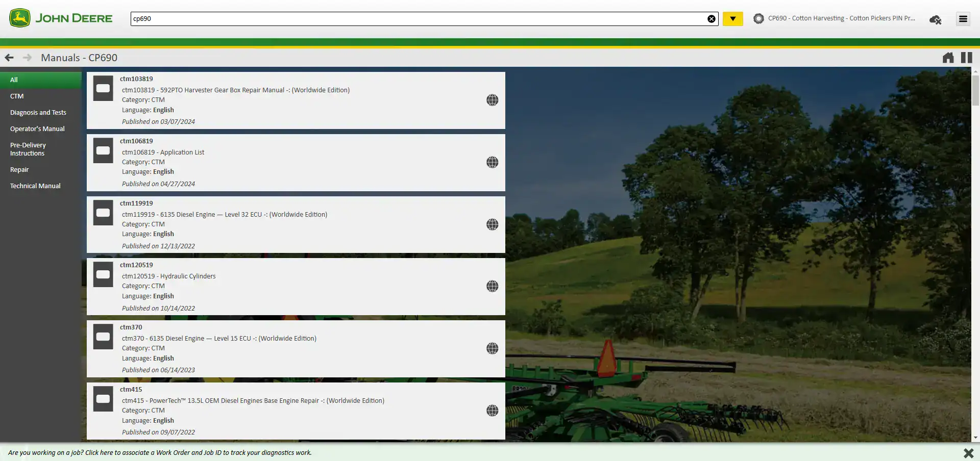Image resolution: width=980 pixels, height=461 pixels.
Task: Click the ctm415 document icon
Action: 103,399
